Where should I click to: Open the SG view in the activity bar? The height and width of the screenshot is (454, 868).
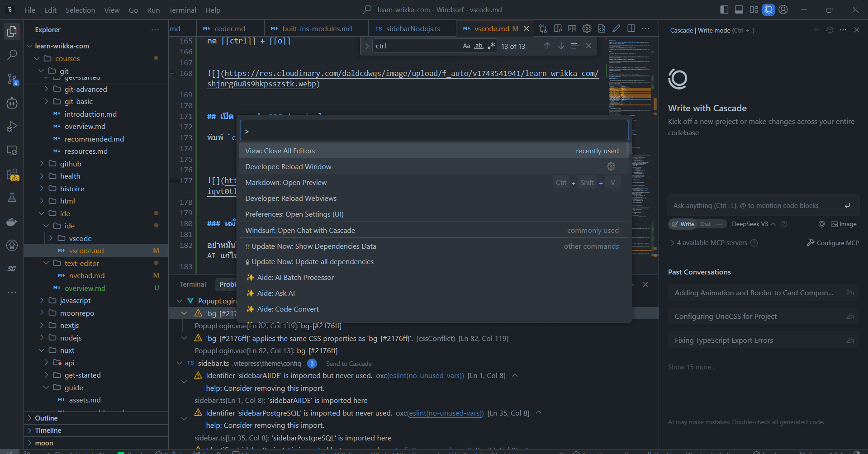[12, 269]
